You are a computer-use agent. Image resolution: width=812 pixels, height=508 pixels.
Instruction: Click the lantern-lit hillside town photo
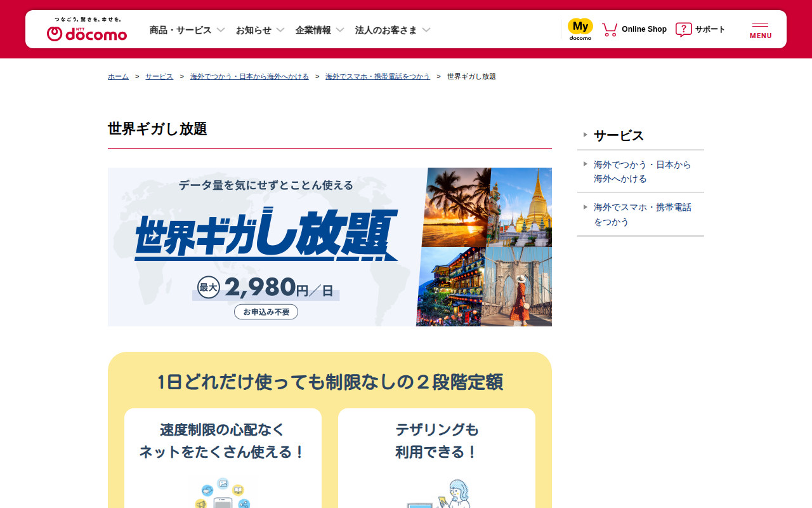(450, 286)
